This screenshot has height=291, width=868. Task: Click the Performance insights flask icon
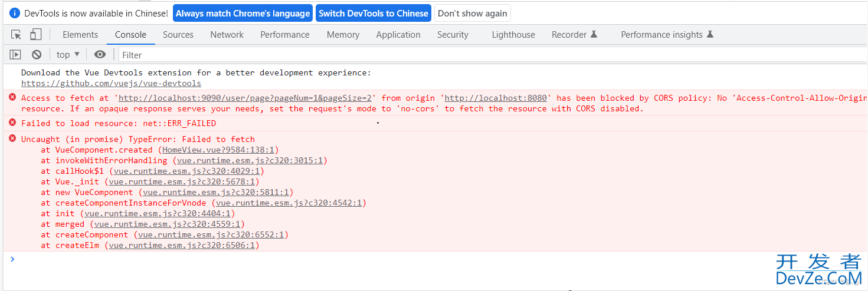pyautogui.click(x=710, y=34)
